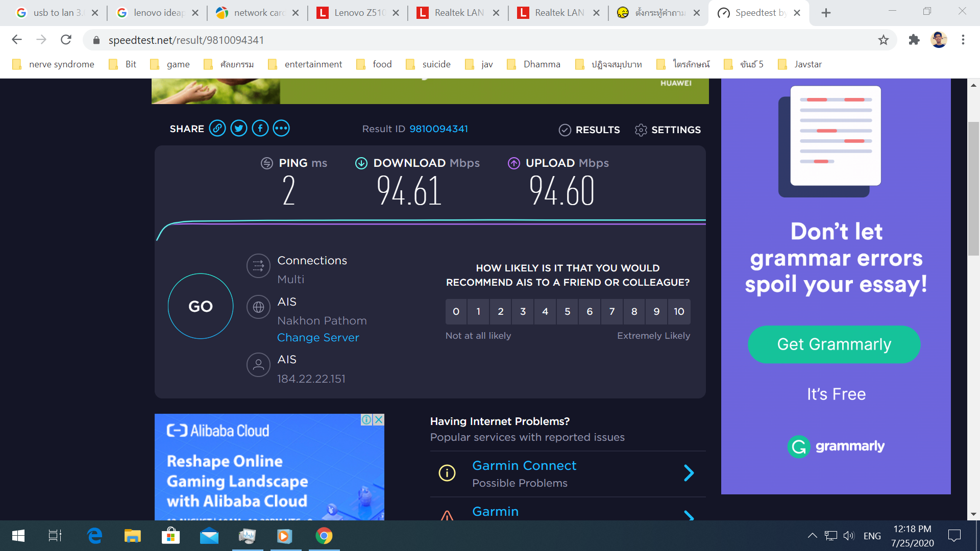Open 'Javstar' bookmark folder
Viewport: 980px width, 551px height.
800,64
